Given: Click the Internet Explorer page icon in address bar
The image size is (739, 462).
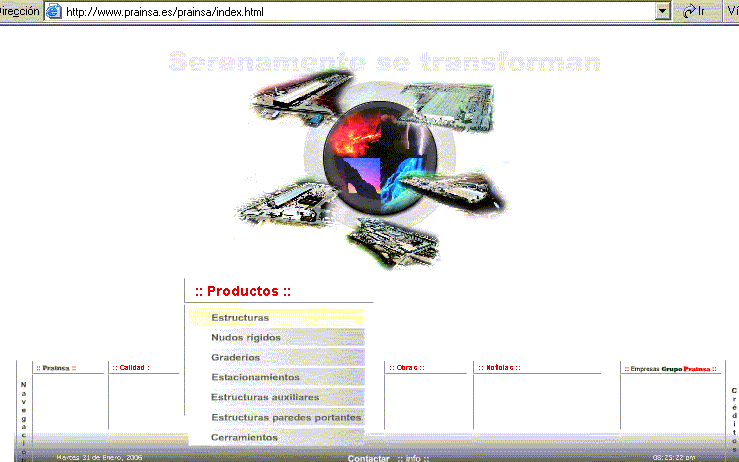Looking at the screenshot, I should [x=54, y=11].
